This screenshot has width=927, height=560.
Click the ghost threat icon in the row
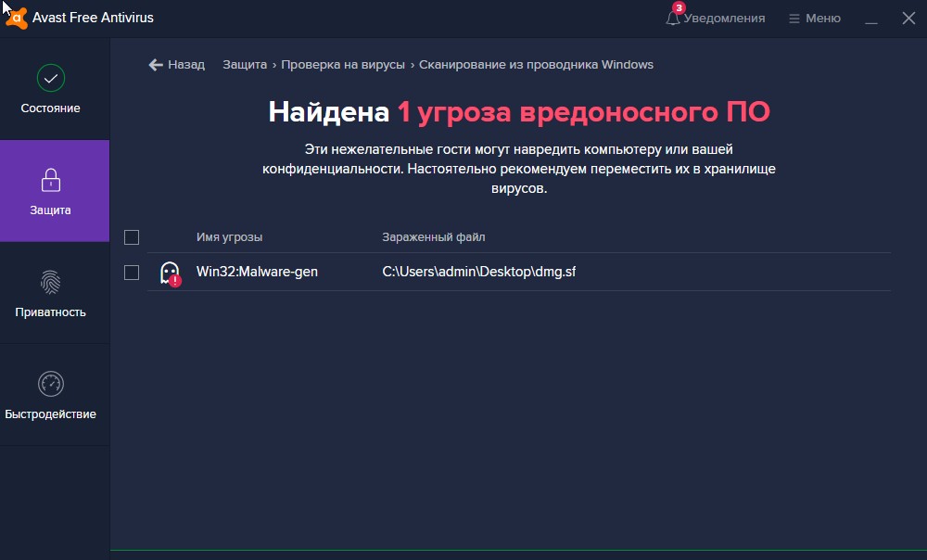(x=170, y=273)
